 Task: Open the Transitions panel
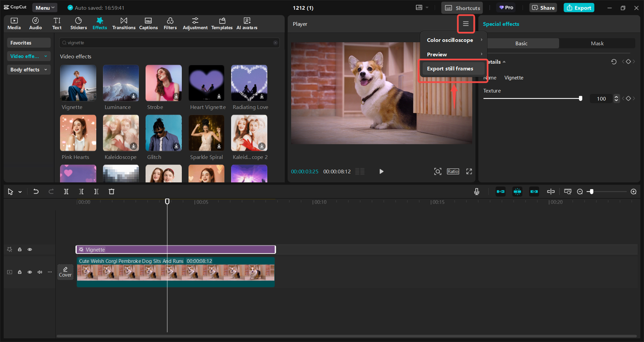124,23
